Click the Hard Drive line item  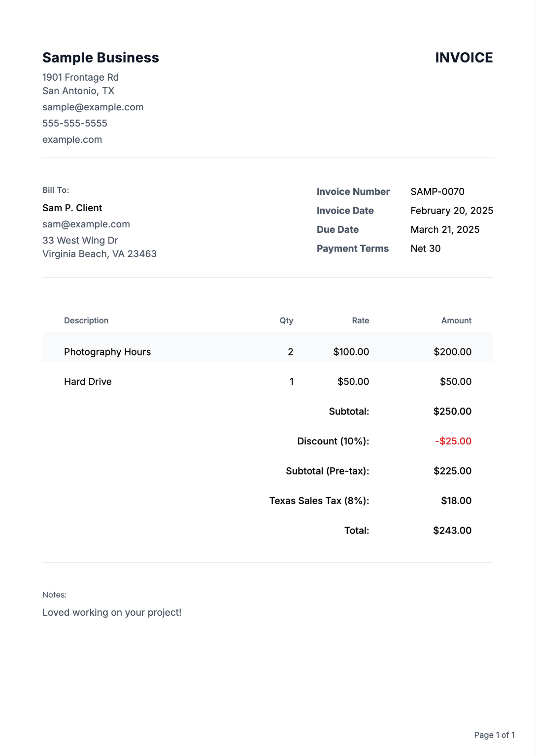click(88, 382)
